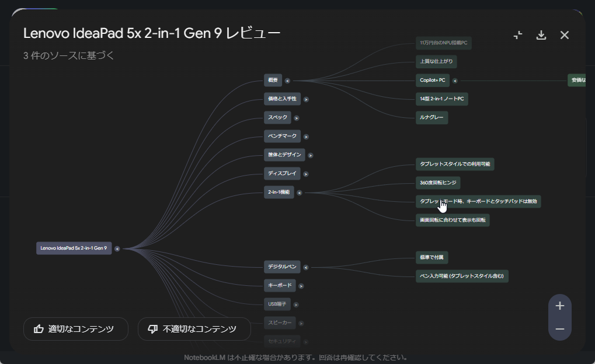Mark as 適切なコンテンツ (thumbs up)
Image resolution: width=595 pixels, height=364 pixels.
coord(76,329)
